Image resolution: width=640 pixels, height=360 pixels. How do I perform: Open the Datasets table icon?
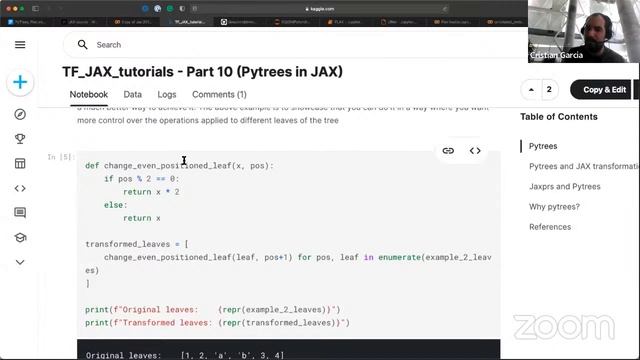pyautogui.click(x=20, y=164)
